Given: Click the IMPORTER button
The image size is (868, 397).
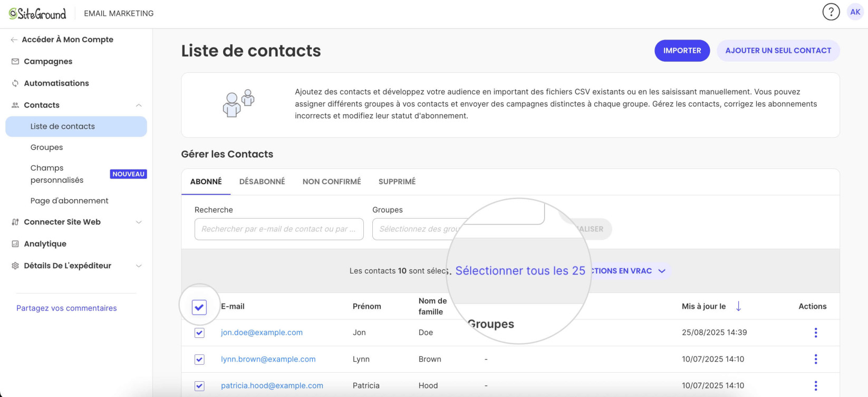Looking at the screenshot, I should (x=682, y=51).
